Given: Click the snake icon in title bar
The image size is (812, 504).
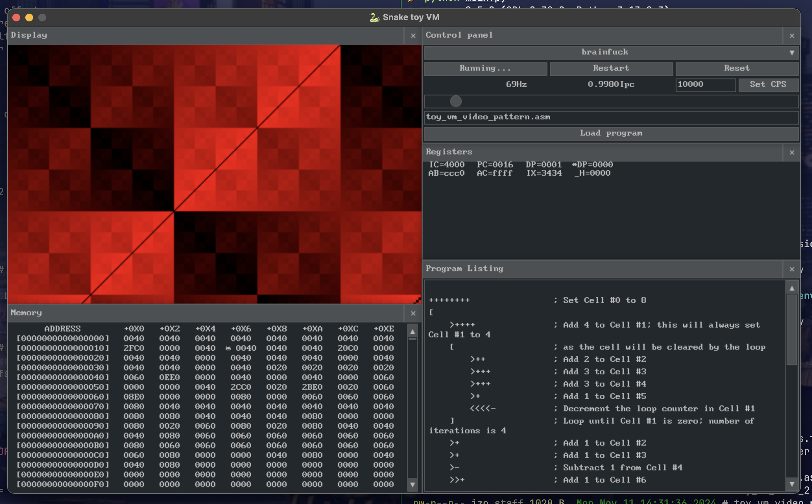Looking at the screenshot, I should coord(374,17).
